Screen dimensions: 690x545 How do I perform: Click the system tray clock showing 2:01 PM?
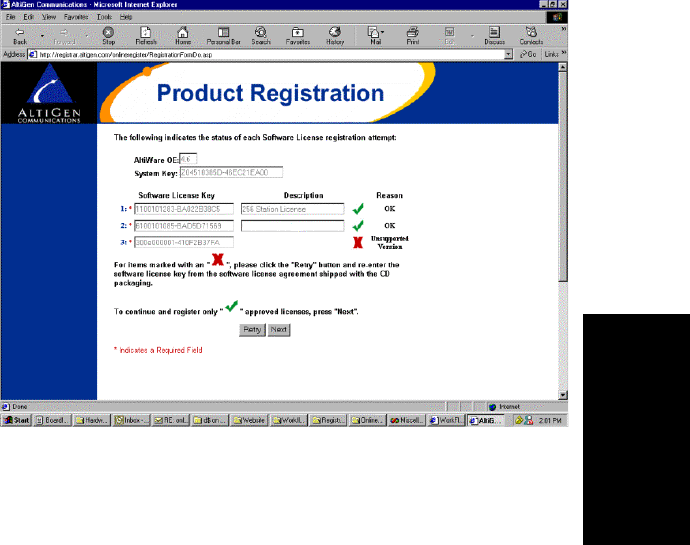[x=550, y=420]
